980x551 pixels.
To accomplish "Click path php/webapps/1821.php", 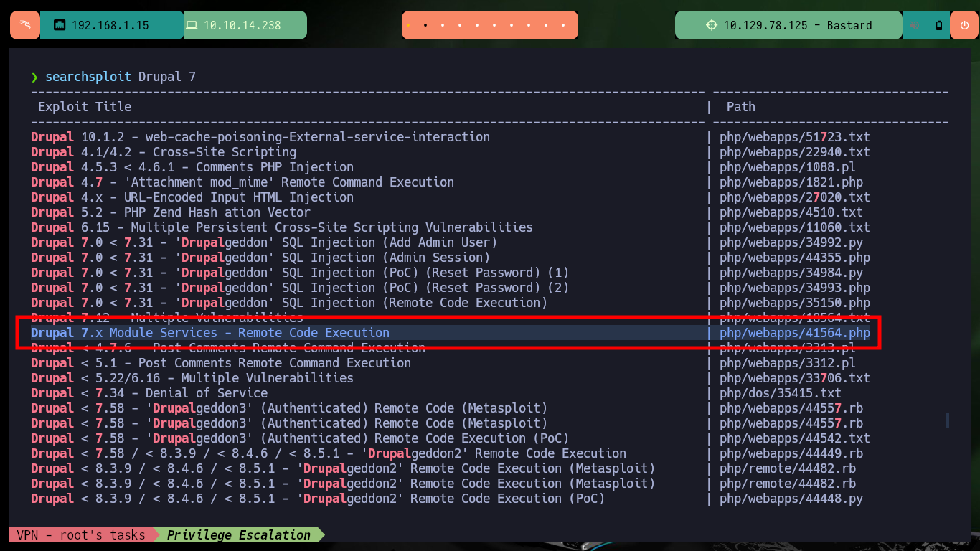I will pyautogui.click(x=791, y=182).
